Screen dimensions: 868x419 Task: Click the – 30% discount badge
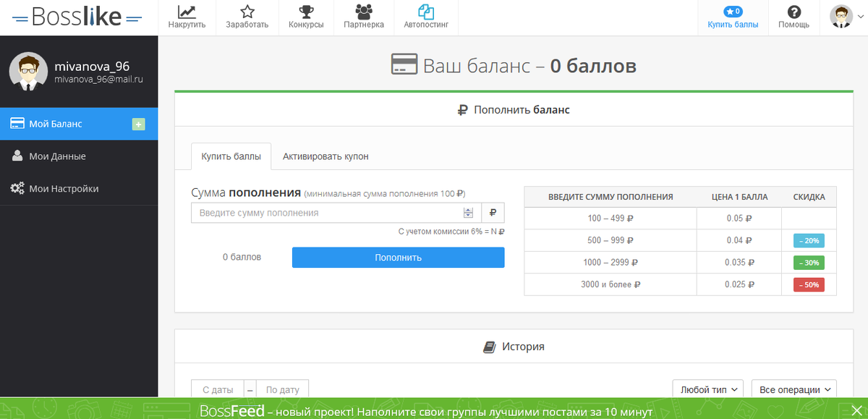809,263
